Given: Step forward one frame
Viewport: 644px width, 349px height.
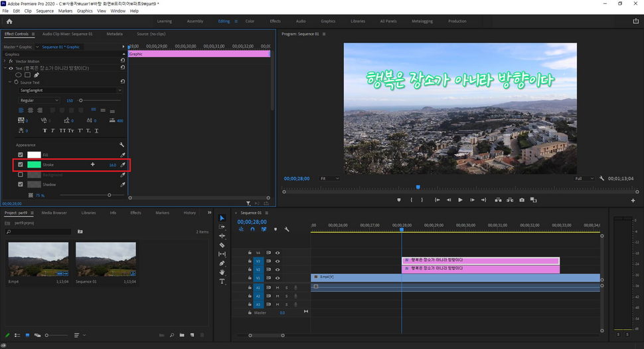Looking at the screenshot, I should (x=472, y=200).
